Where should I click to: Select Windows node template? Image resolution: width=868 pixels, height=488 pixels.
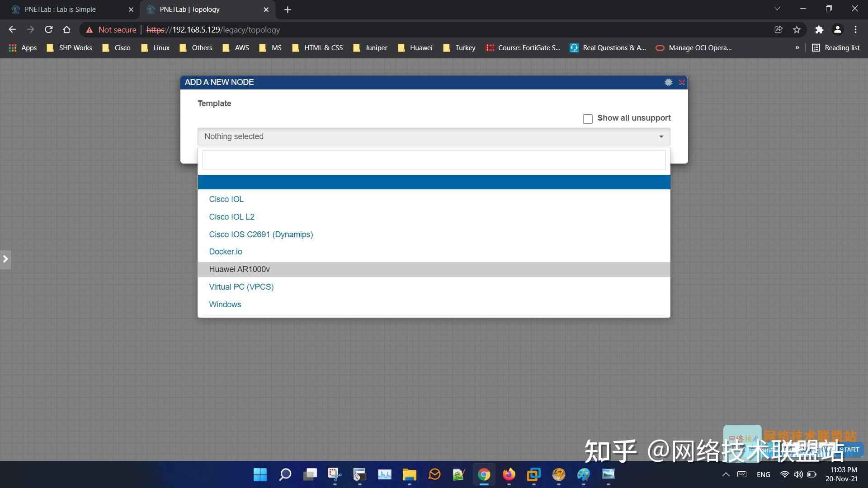(225, 305)
